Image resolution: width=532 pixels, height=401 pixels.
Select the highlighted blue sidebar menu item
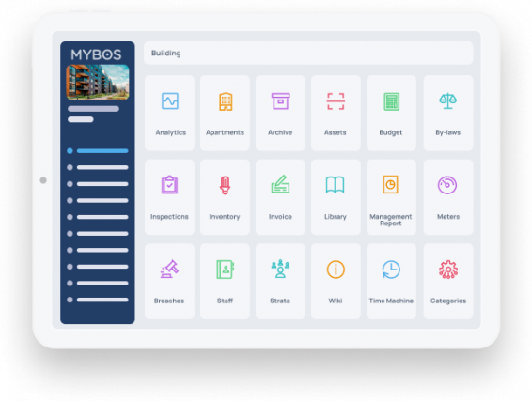tap(98, 151)
